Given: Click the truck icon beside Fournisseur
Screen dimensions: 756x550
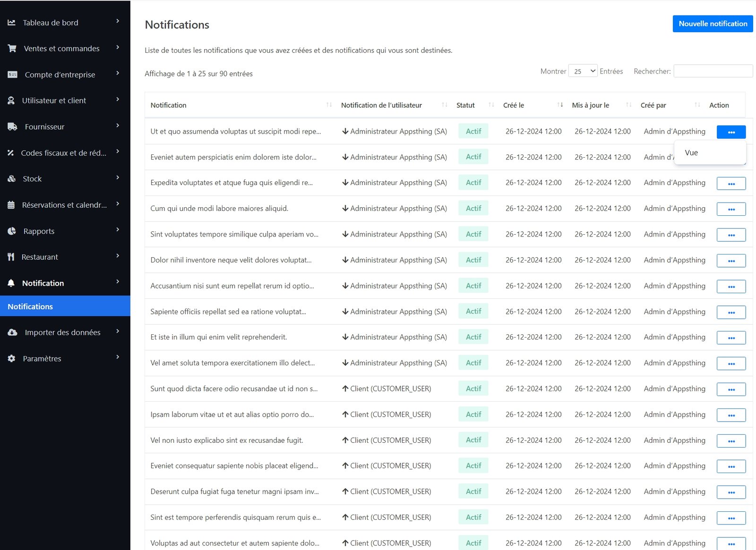Looking at the screenshot, I should coord(12,127).
